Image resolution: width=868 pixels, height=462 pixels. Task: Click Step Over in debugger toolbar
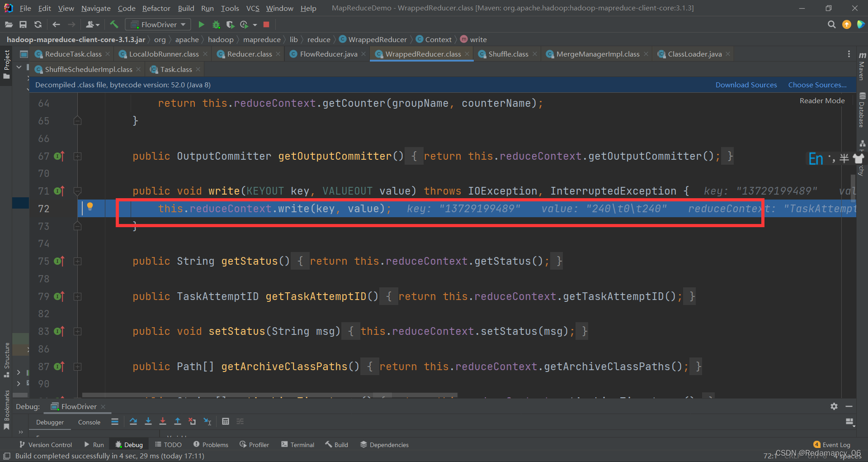point(133,421)
